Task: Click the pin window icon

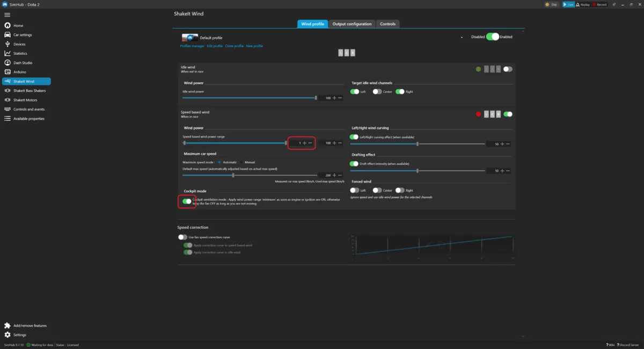Action: [x=613, y=4]
